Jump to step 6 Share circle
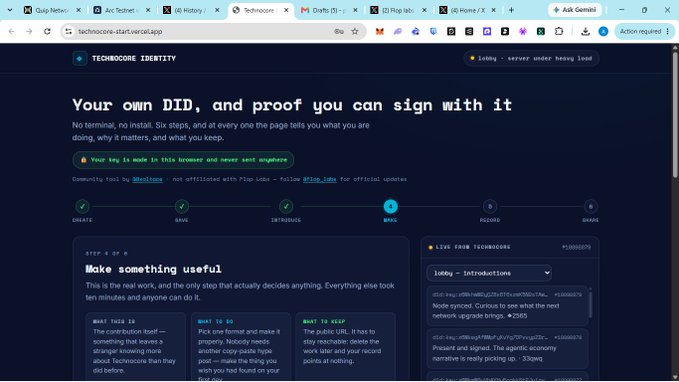The image size is (679, 382). (590, 207)
